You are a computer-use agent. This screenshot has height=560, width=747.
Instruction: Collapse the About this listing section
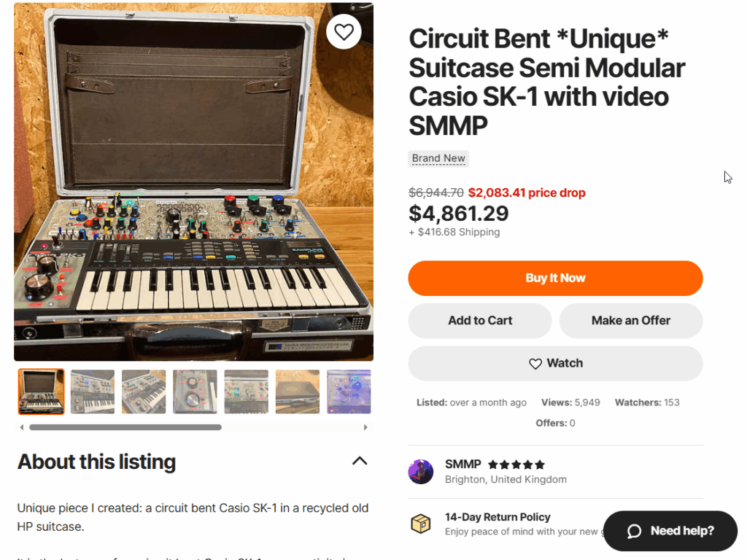click(360, 461)
